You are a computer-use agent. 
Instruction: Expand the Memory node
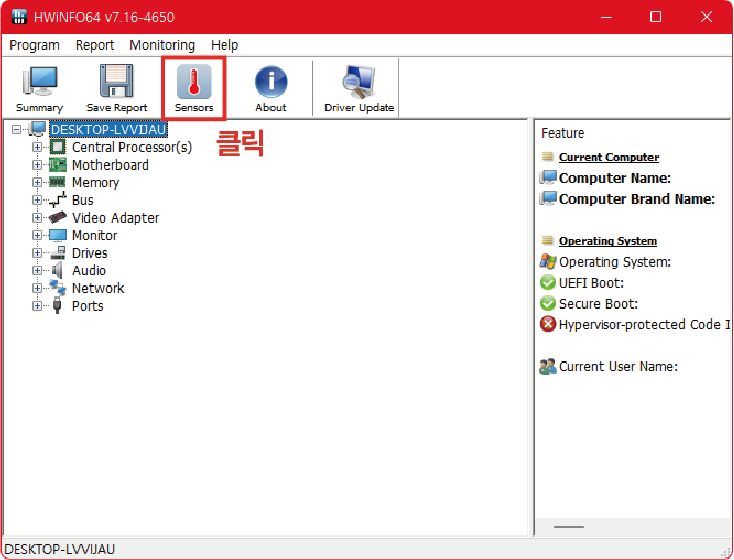37,182
